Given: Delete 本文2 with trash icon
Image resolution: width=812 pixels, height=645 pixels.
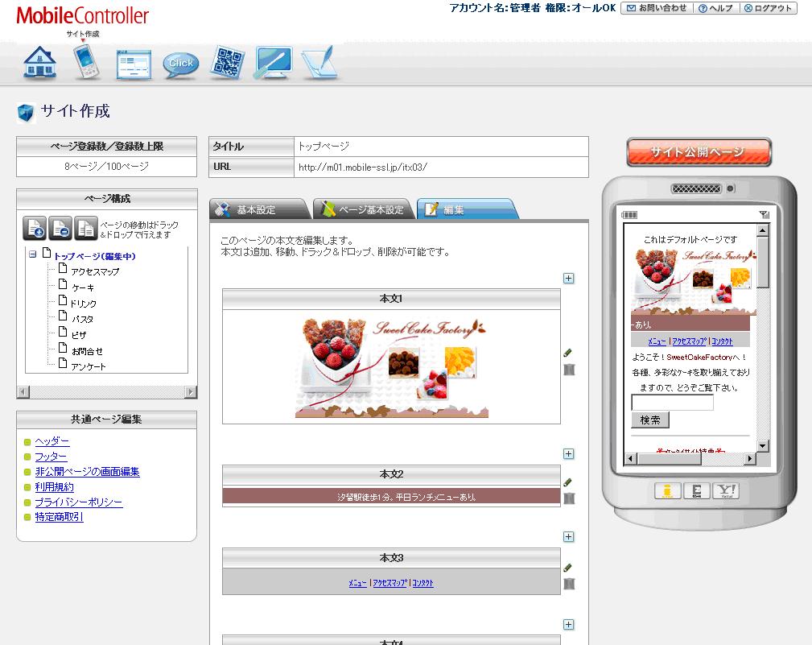Looking at the screenshot, I should [569, 498].
